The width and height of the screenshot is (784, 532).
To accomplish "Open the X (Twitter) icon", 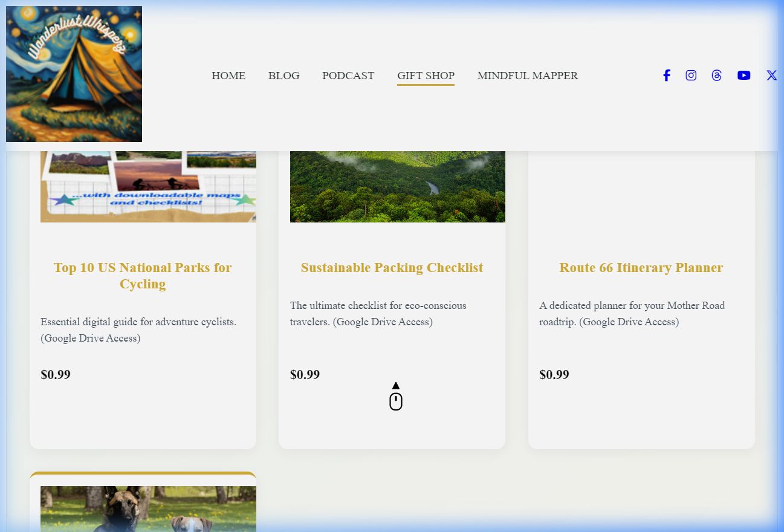I will point(771,76).
